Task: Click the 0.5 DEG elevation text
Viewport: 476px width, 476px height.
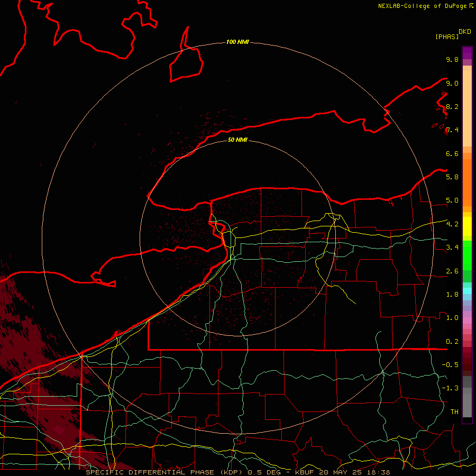Action: click(264, 472)
